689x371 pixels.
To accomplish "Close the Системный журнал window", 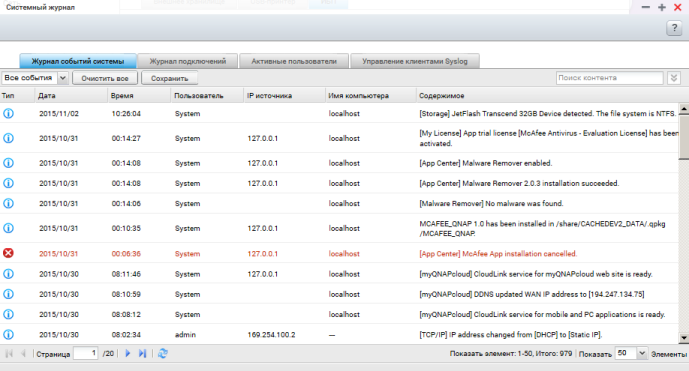I will tap(678, 7).
